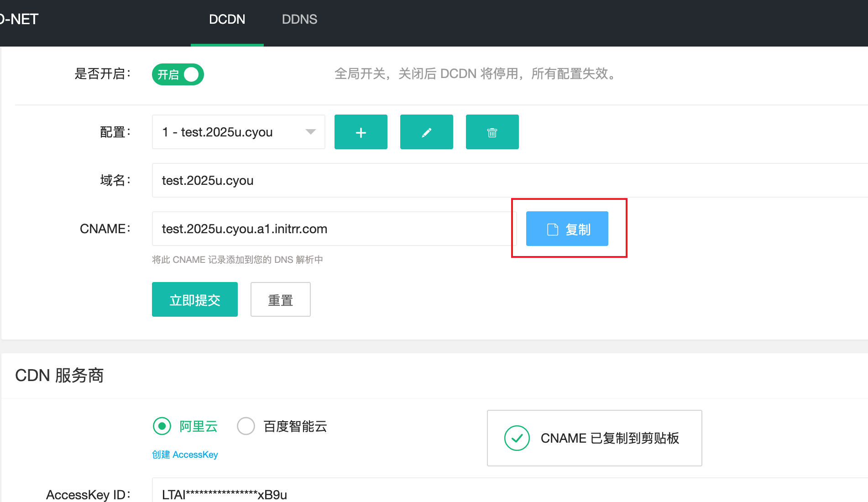Click the green checkmark in the clipboard notification
The image size is (868, 502).
516,438
